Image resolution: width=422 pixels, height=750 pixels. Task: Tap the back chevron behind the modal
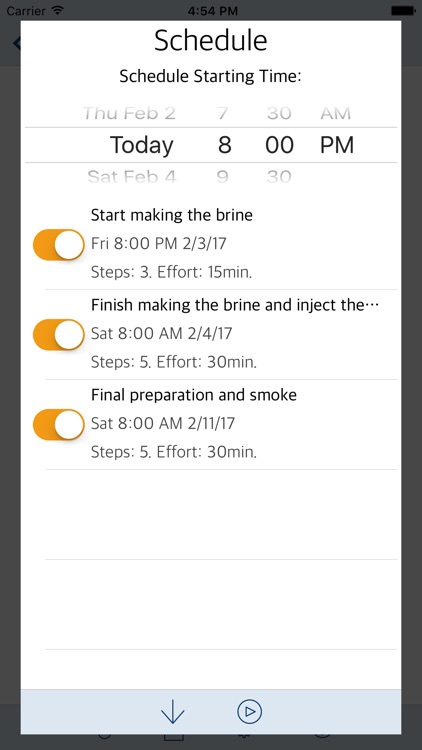tap(17, 43)
